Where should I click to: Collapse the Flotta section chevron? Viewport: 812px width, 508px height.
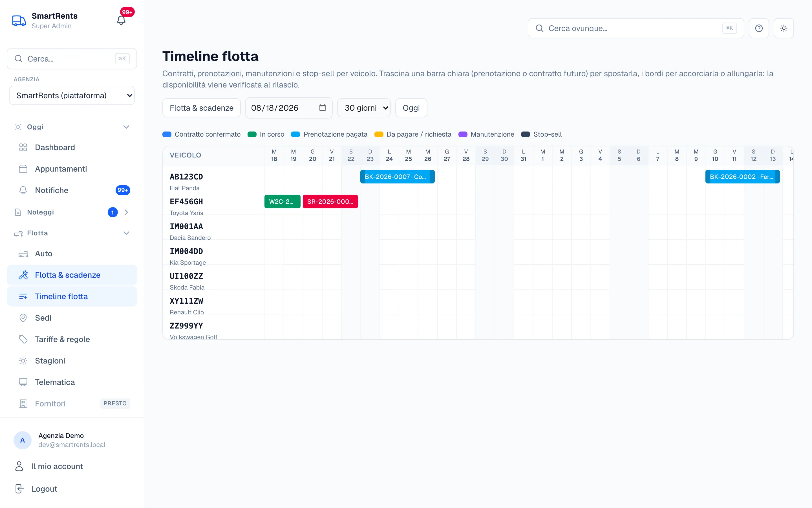coord(126,233)
